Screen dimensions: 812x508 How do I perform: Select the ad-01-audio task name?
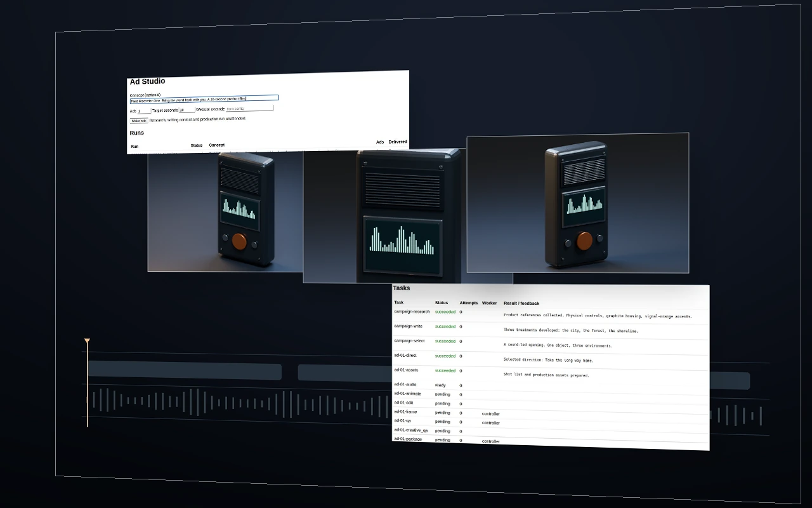point(405,385)
